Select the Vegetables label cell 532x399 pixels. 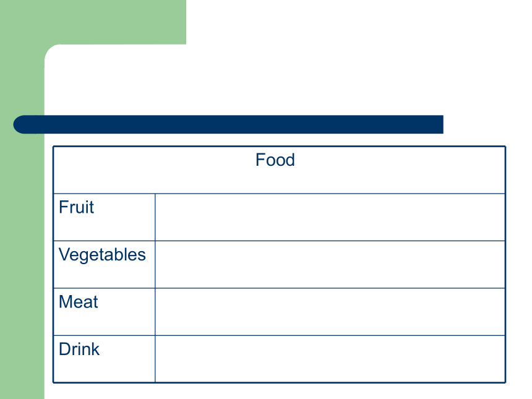(x=104, y=265)
